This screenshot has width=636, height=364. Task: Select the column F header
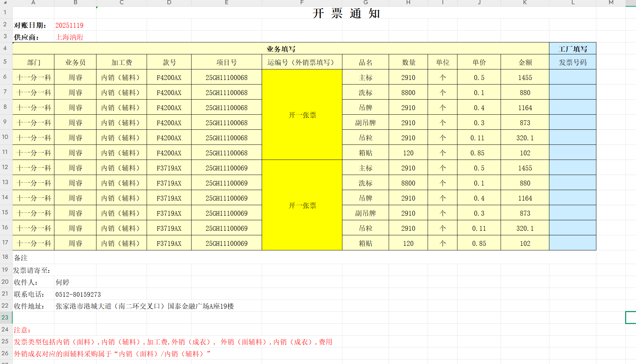coord(302,2)
